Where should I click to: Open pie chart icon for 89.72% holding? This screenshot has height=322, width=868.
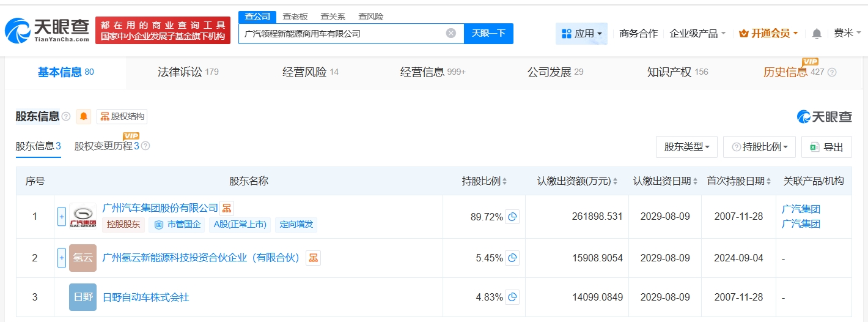pos(512,217)
